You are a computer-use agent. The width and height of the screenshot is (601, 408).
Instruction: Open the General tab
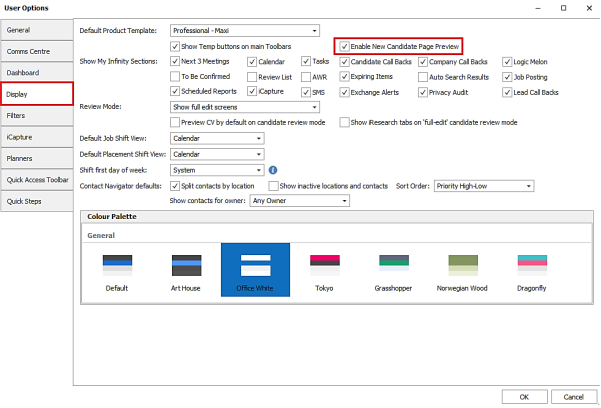[x=37, y=30]
